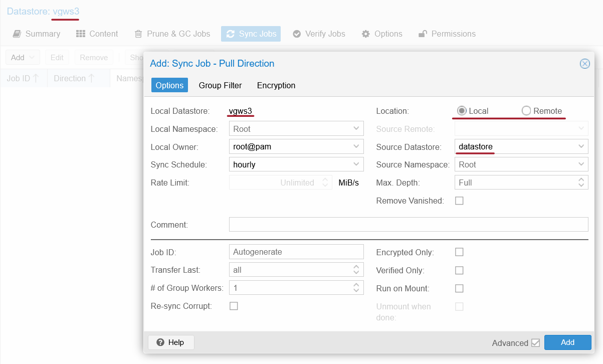Screen dimensions: 603x364
Task: Toggle the Re-sync Corrupt checkbox
Action: [234, 306]
